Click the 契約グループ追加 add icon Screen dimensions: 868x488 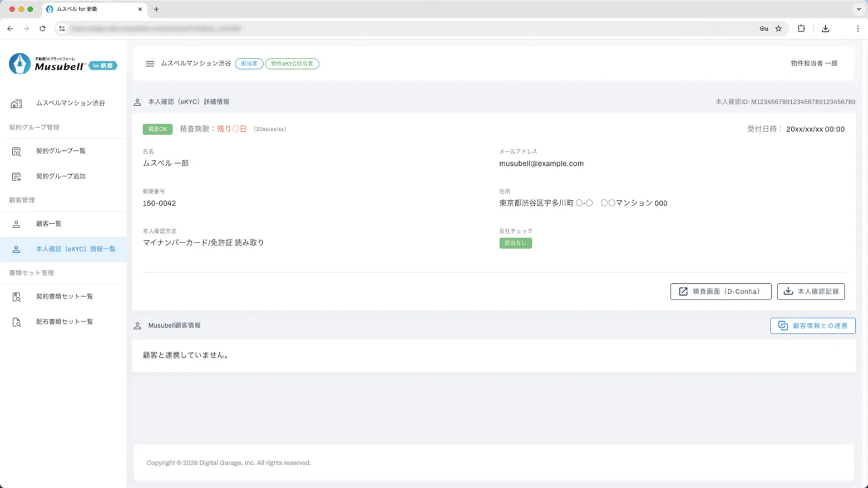click(16, 176)
